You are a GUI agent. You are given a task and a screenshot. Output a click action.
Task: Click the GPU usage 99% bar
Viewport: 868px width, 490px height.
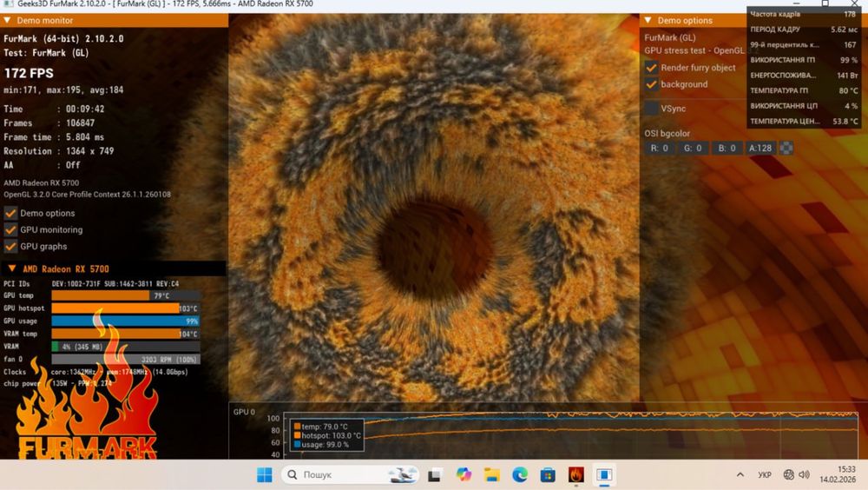[x=126, y=321]
